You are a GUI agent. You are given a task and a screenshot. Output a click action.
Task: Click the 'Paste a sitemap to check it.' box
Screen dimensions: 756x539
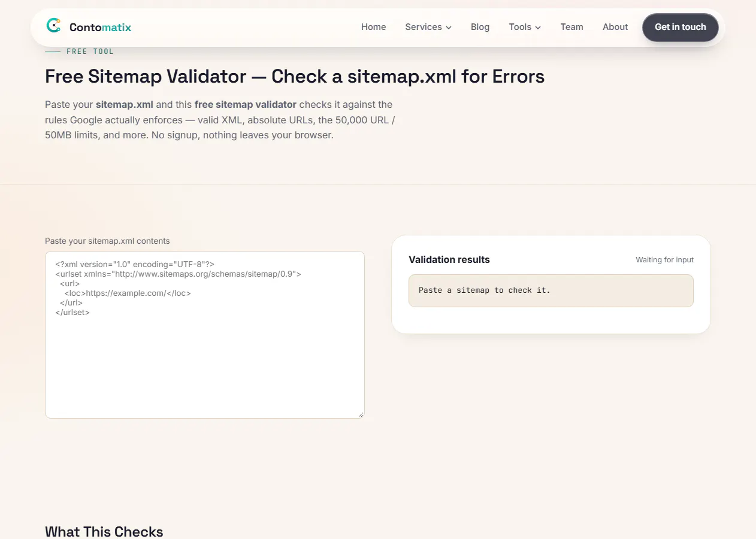(x=551, y=290)
